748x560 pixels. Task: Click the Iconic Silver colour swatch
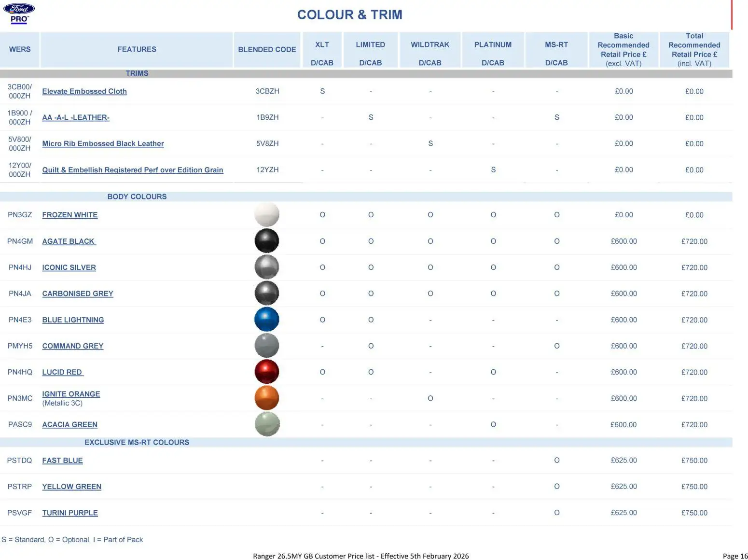[x=267, y=267]
